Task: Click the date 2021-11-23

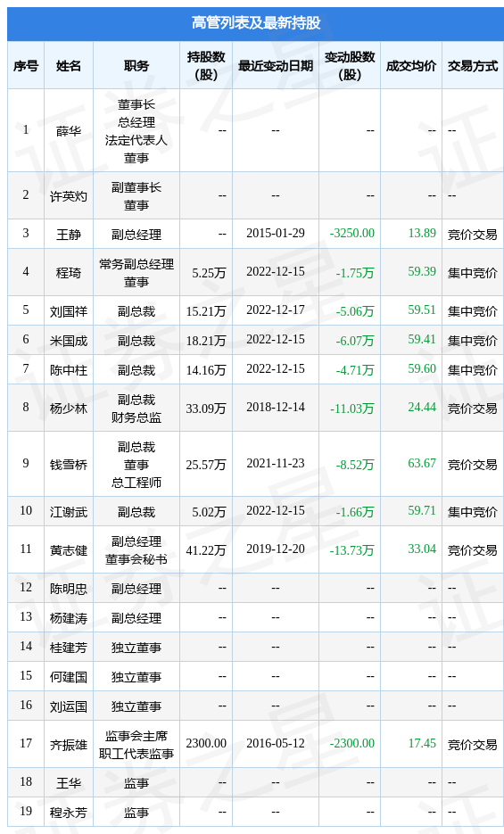Action: (276, 463)
